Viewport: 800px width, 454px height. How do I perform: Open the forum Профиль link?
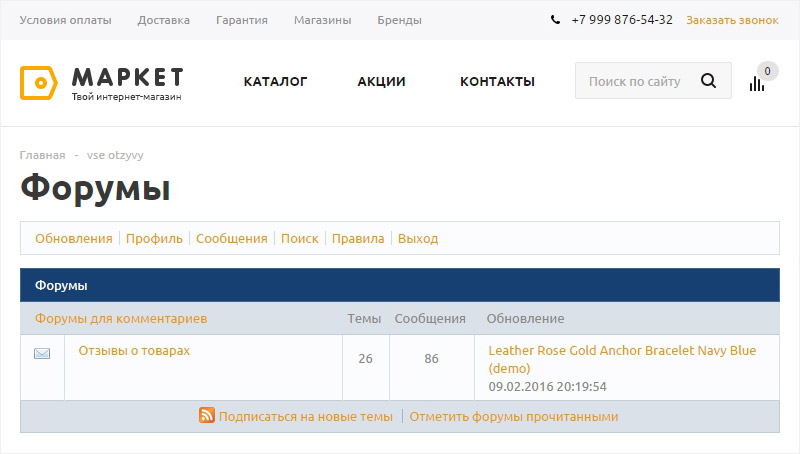(154, 239)
